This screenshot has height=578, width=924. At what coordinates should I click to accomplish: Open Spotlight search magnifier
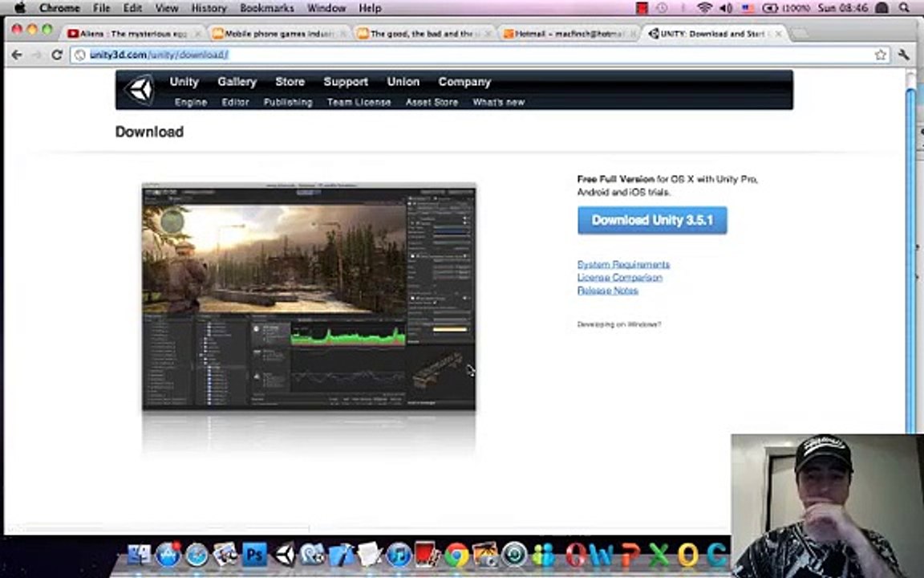[905, 8]
